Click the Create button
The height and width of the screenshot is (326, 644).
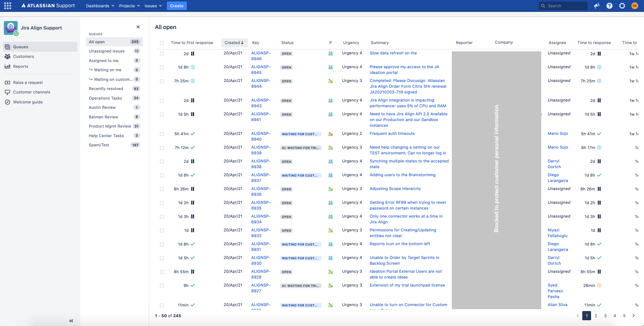176,6
